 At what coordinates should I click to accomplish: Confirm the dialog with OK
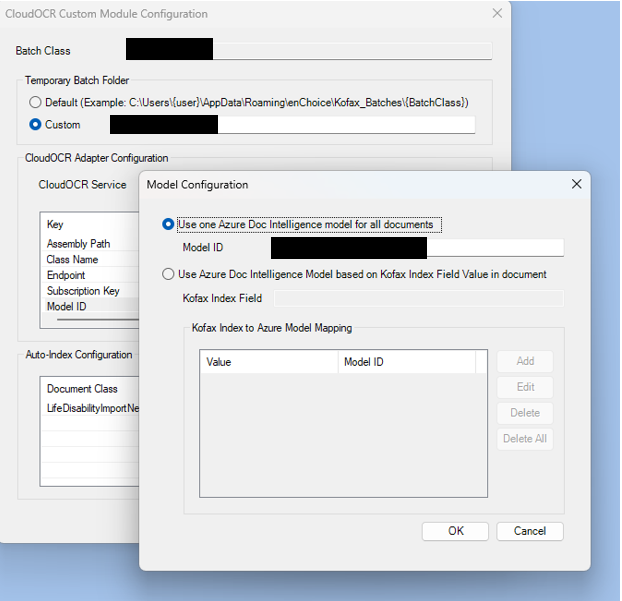pos(455,531)
